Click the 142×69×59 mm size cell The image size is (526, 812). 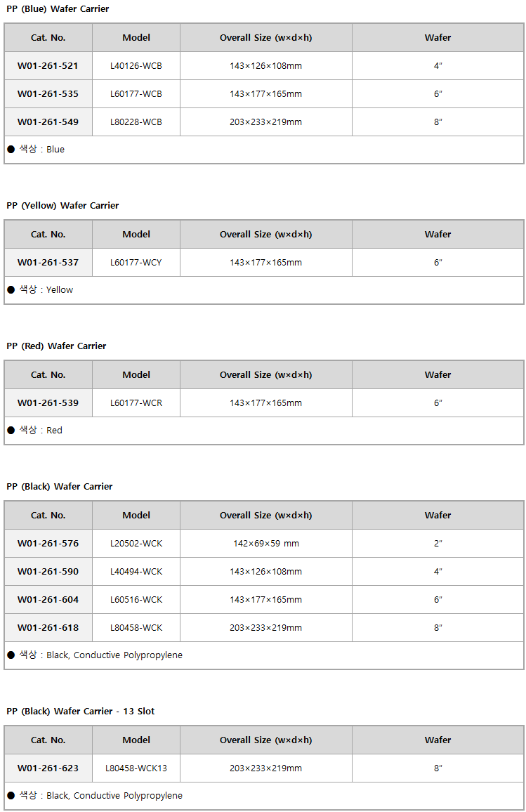(266, 543)
